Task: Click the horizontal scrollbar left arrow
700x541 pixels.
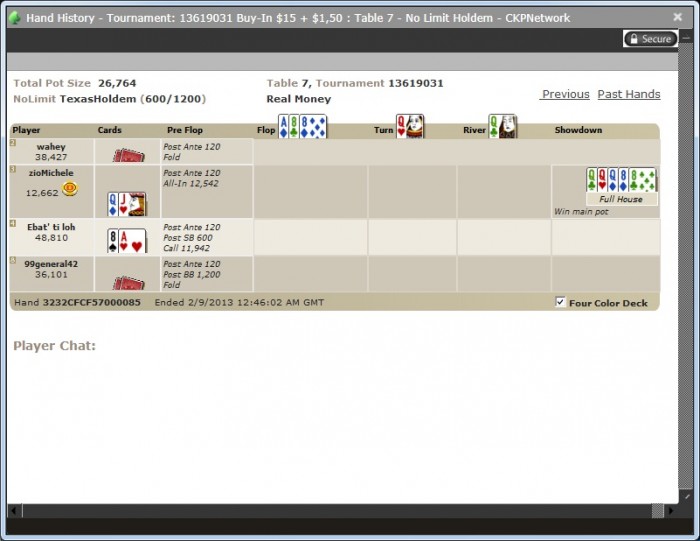Action: 14,511
